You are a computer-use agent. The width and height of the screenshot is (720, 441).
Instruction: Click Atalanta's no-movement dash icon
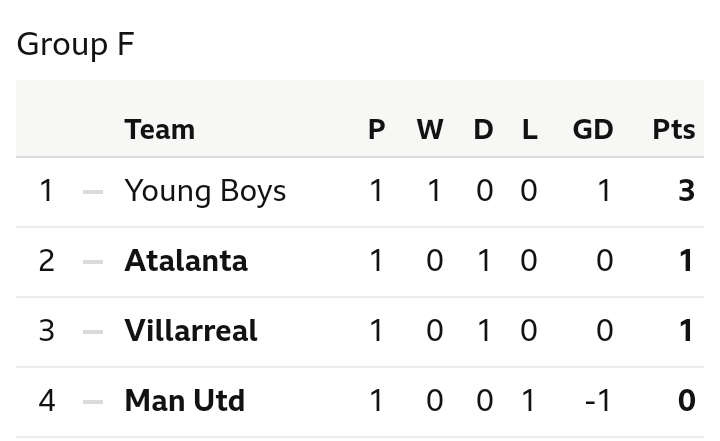tap(93, 262)
